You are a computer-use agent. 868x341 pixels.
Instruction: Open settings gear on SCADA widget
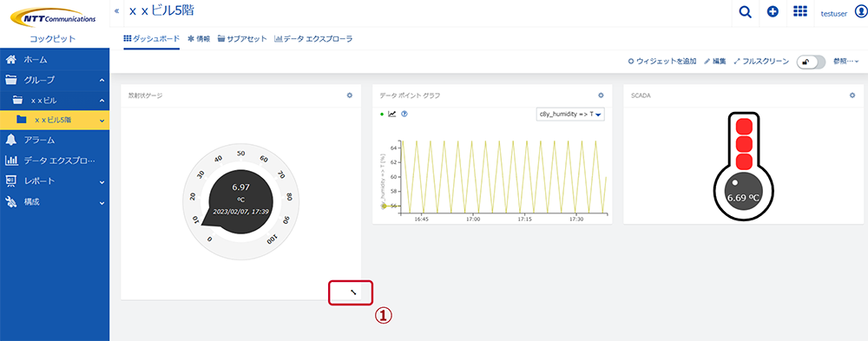click(x=852, y=95)
